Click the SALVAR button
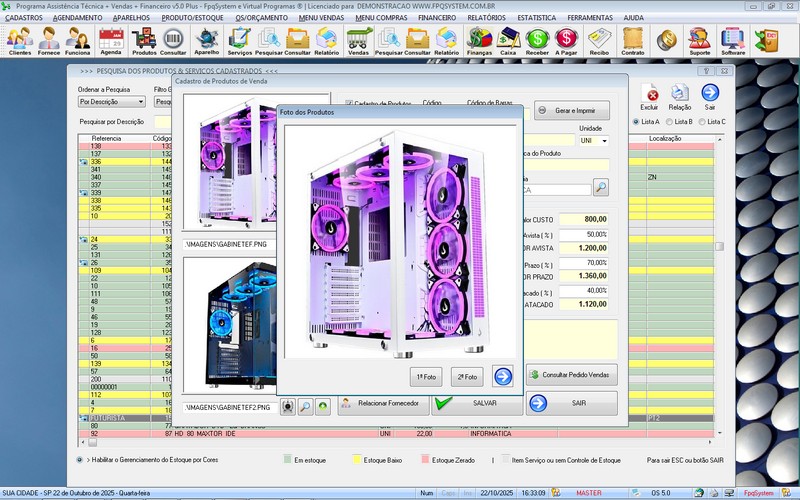Image resolution: width=800 pixels, height=500 pixels. click(x=477, y=403)
